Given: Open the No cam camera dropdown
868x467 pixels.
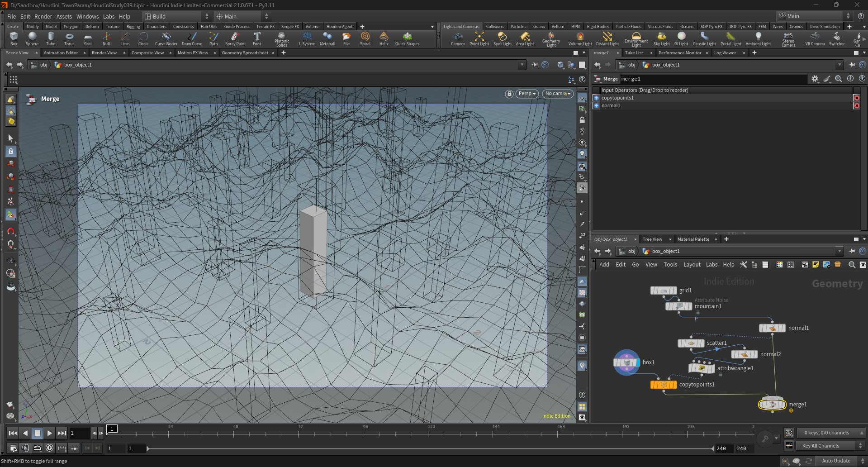Looking at the screenshot, I should [x=557, y=94].
